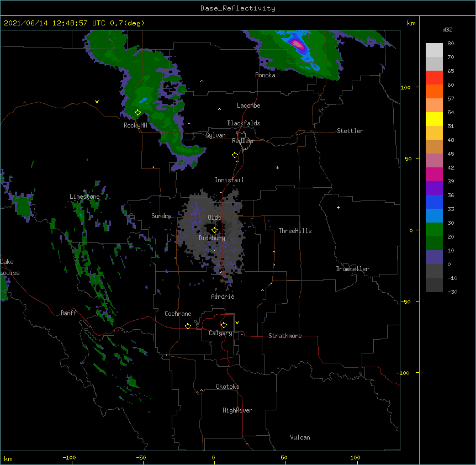Screen dimensions: 476x465
Task: Click the Banff label
Action: [x=68, y=313]
